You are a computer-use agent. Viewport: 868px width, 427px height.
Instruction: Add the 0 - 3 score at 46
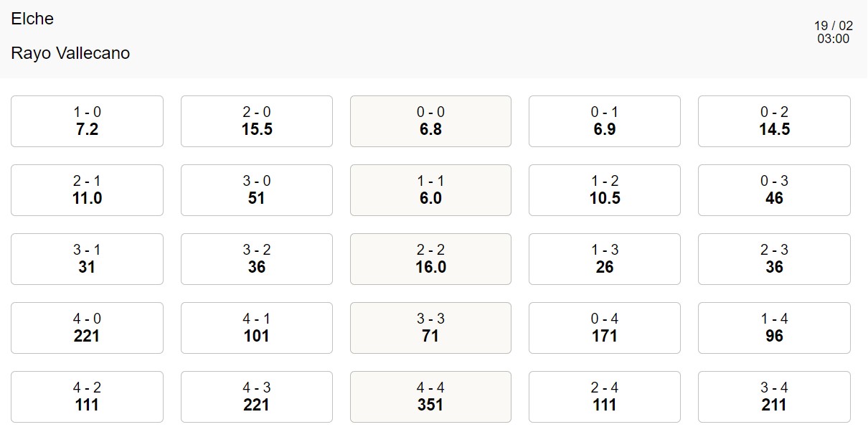pyautogui.click(x=774, y=190)
